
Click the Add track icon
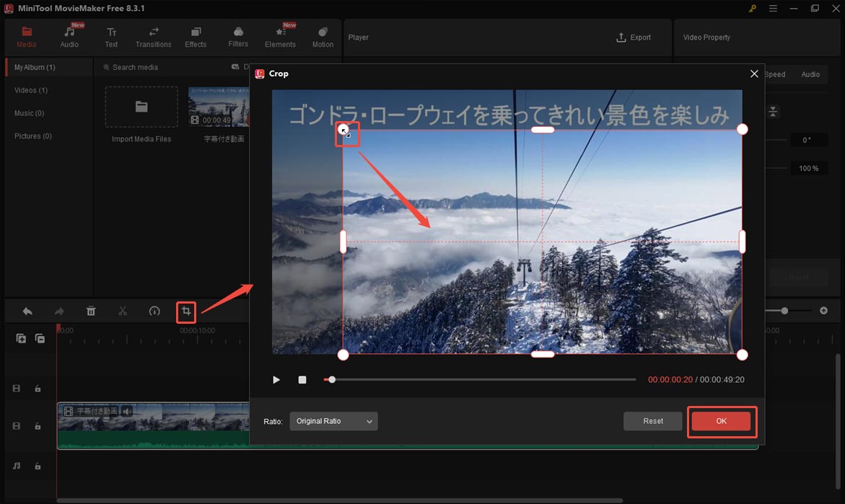[21, 338]
